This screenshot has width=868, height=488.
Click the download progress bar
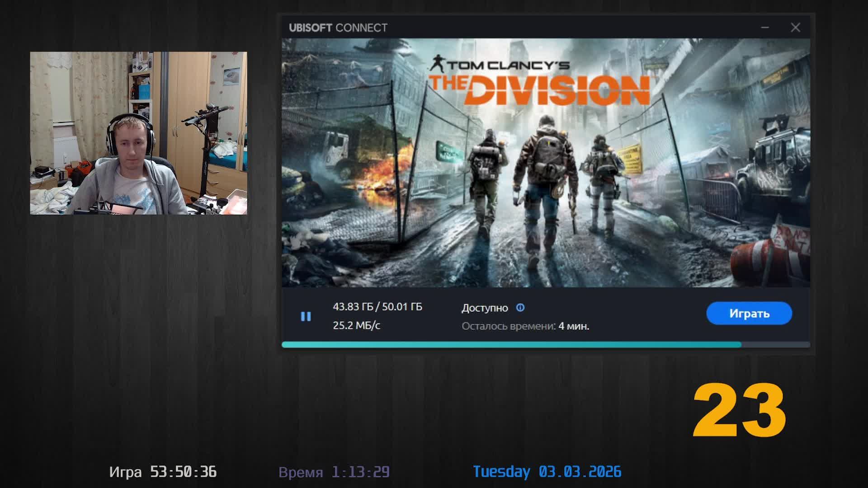coord(546,345)
